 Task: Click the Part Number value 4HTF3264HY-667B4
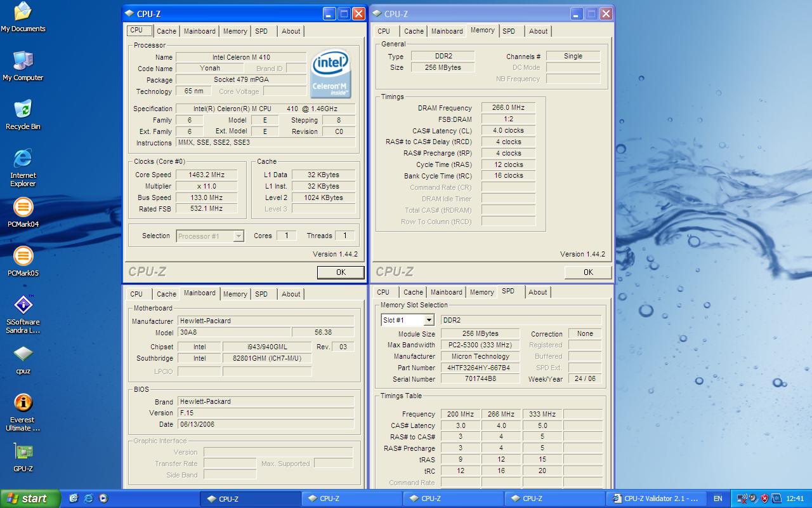coord(480,368)
